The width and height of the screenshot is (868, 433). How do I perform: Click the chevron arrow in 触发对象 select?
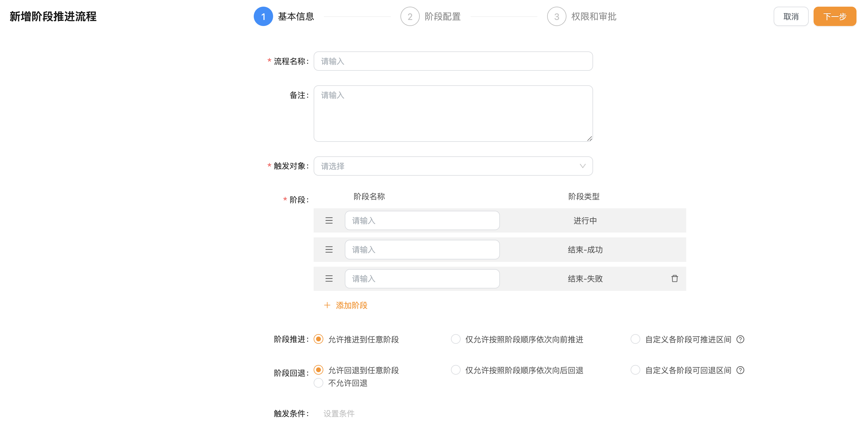point(582,166)
